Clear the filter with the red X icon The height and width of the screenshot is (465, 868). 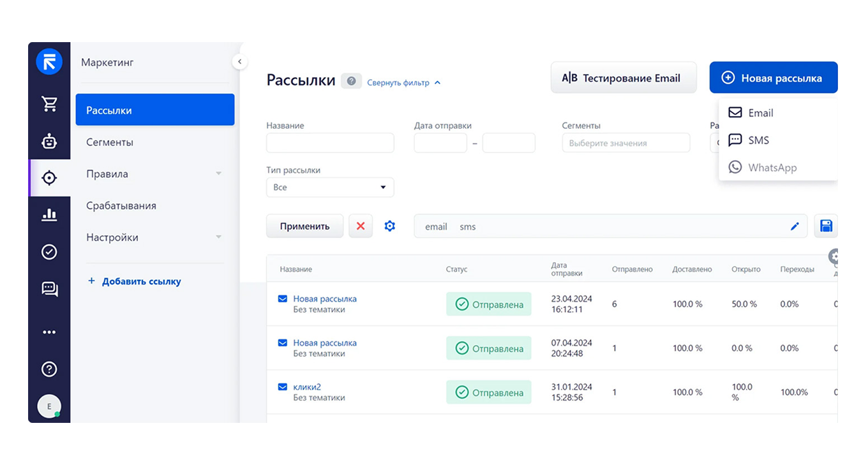point(361,226)
